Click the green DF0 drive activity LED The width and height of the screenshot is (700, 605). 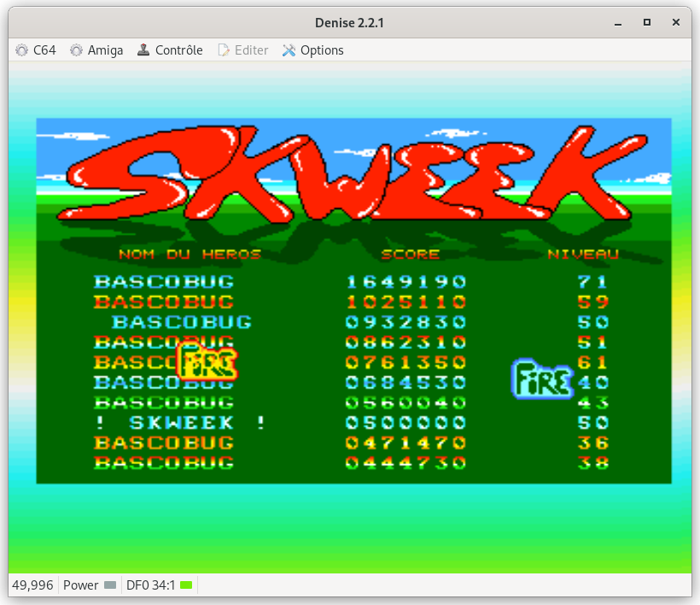click(x=186, y=585)
